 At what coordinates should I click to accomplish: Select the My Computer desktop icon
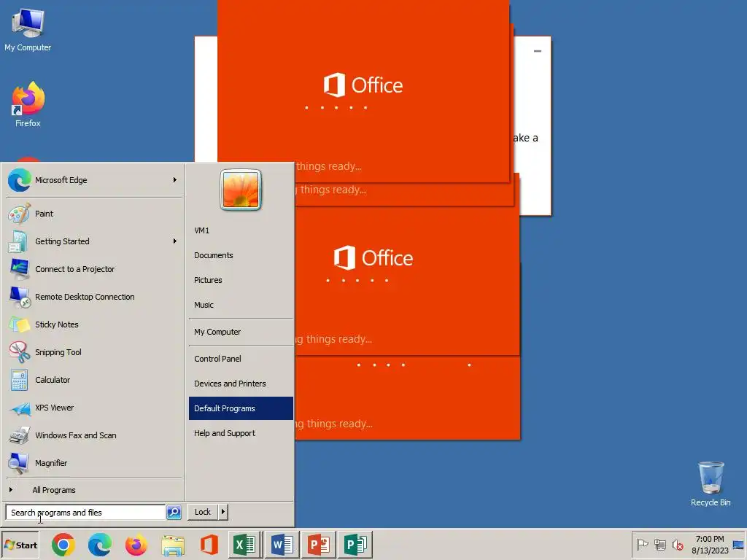point(28,30)
